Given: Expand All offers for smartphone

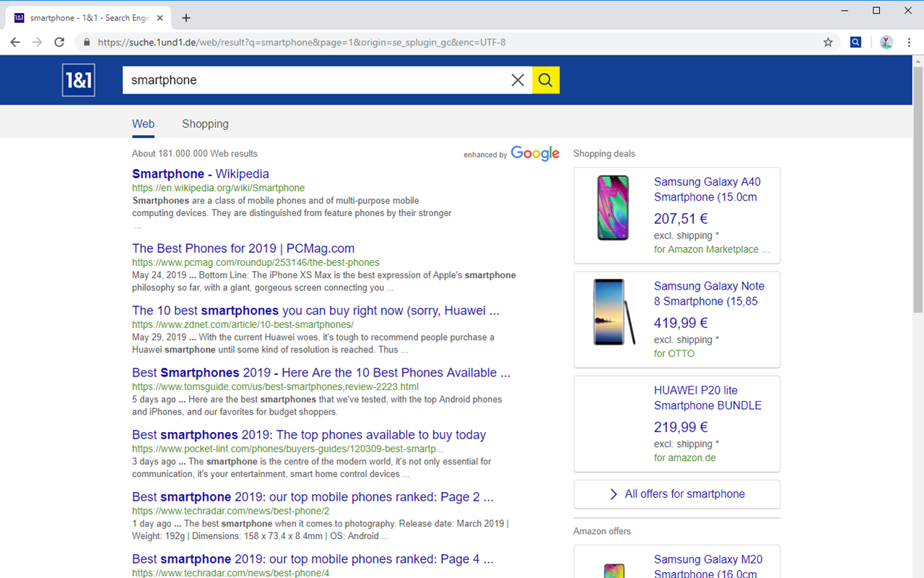Looking at the screenshot, I should point(677,494).
